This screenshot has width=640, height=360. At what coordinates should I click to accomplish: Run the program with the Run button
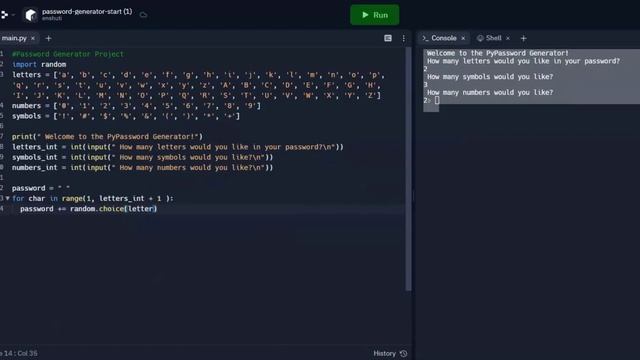tap(374, 15)
